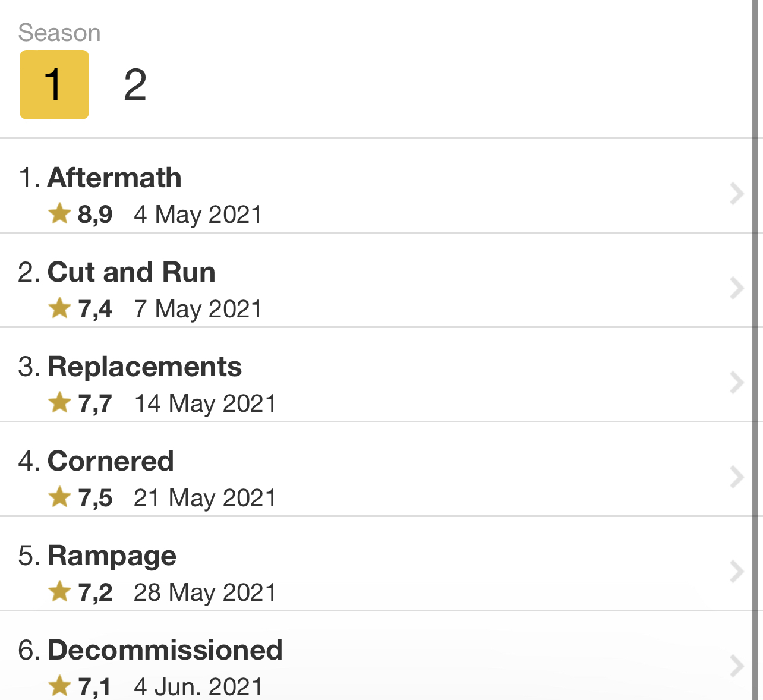The image size is (763, 700).
Task: Click Rampage's gold rating star
Action: [x=60, y=592]
